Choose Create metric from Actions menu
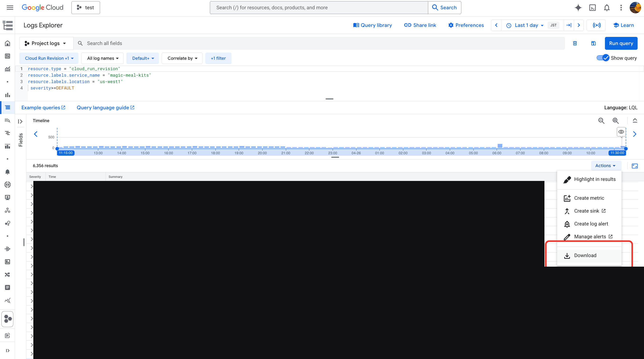This screenshot has width=644, height=359. 589,198
